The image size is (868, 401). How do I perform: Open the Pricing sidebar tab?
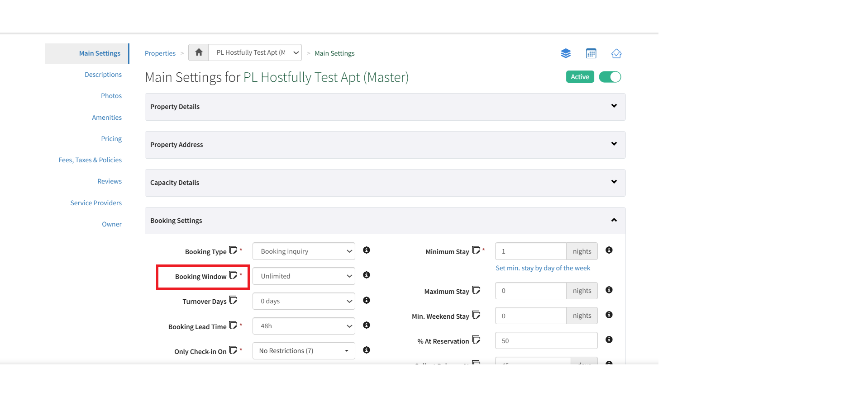111,139
